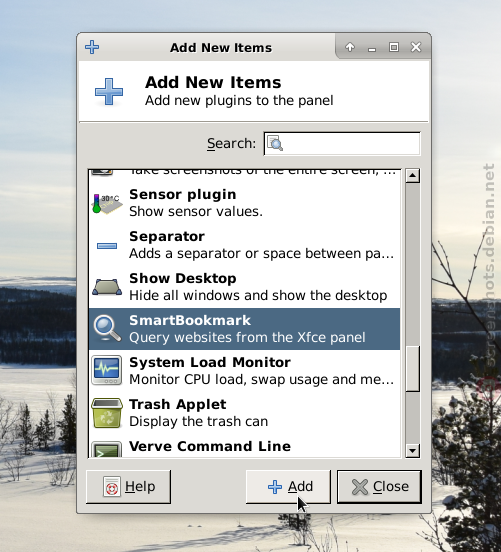
Task: Click the search magnifier icon in field
Action: pos(275,143)
